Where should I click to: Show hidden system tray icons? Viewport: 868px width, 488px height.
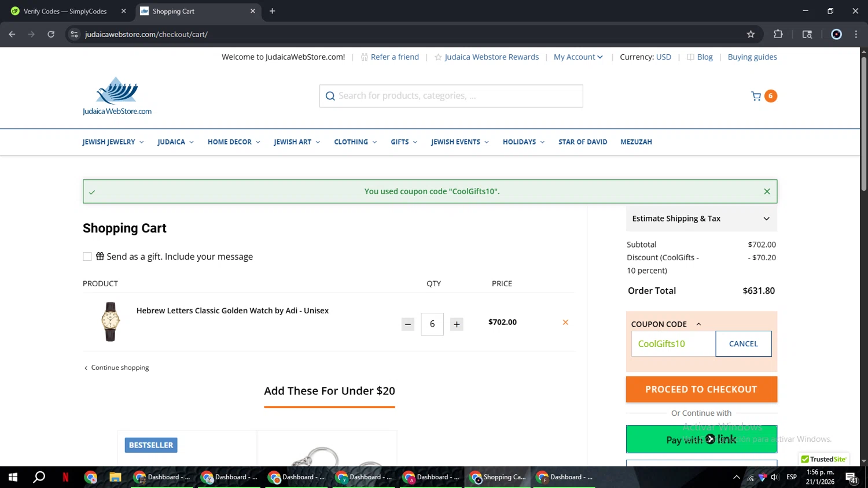pos(736,477)
